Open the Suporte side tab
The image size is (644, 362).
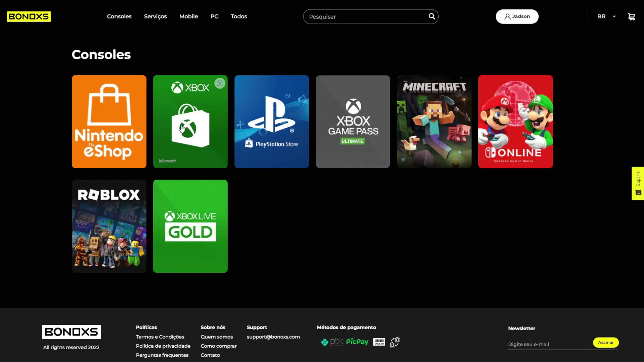(x=638, y=183)
